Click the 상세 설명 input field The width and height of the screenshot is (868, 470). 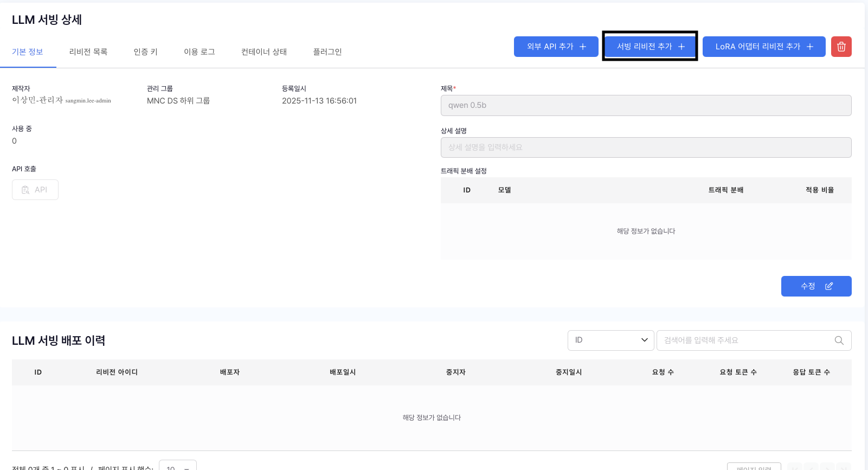646,147
